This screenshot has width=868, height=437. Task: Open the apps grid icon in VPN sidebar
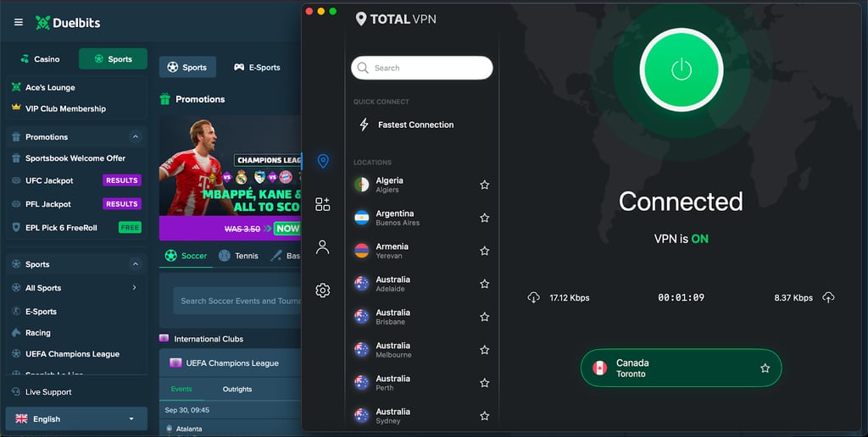tap(323, 204)
